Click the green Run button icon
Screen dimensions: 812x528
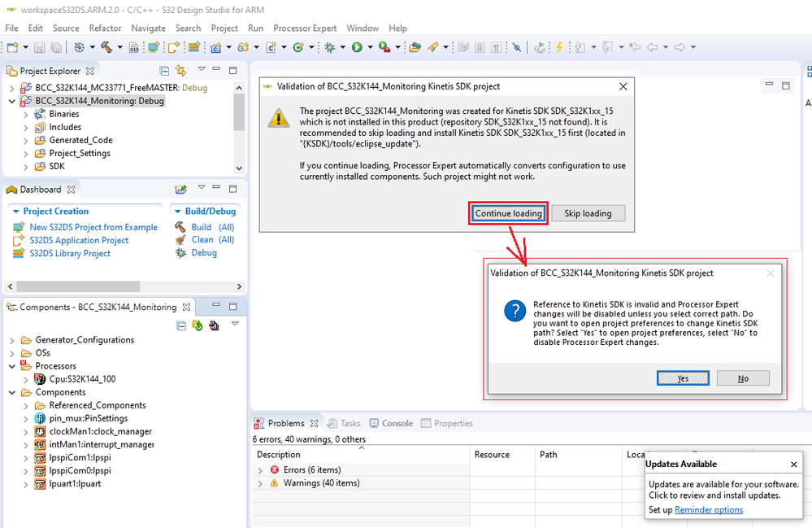point(357,47)
